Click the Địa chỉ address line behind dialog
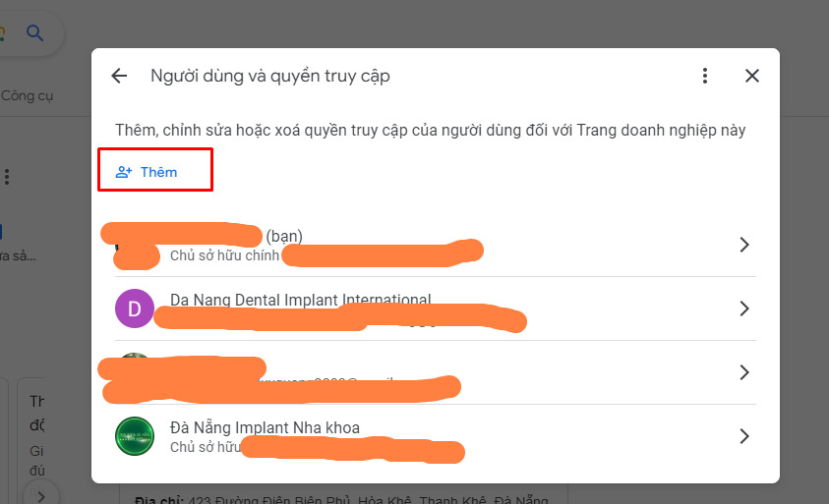This screenshot has height=504, width=829. point(341,499)
